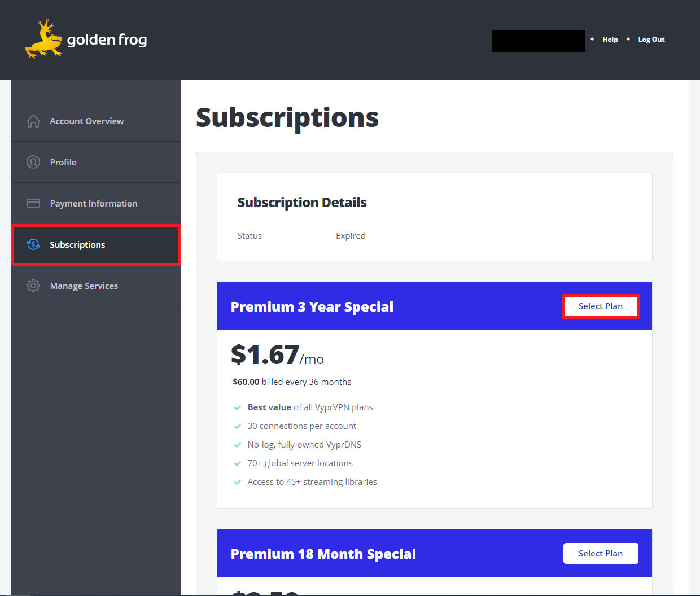
Task: Click the $1.67 monthly price
Action: click(x=265, y=355)
